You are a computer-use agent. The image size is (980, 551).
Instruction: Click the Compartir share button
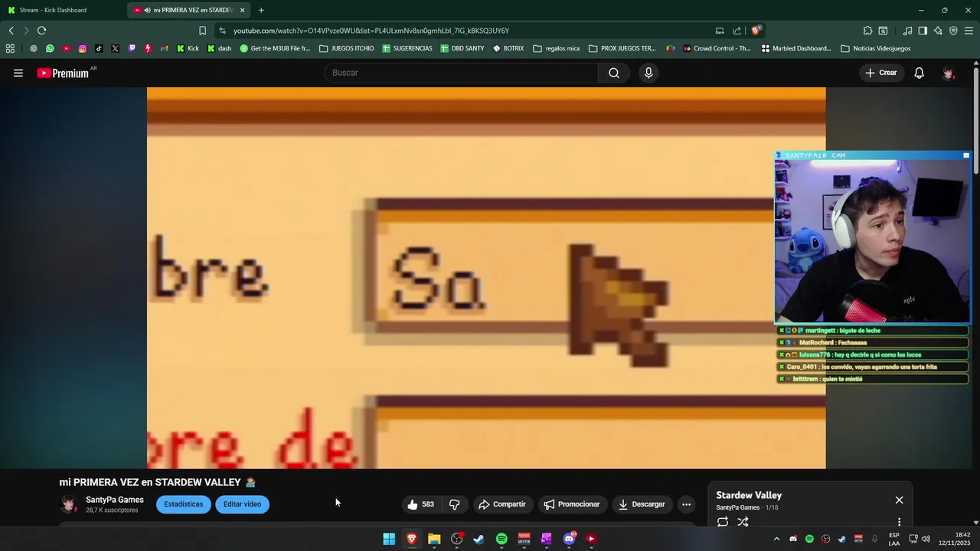pos(502,504)
